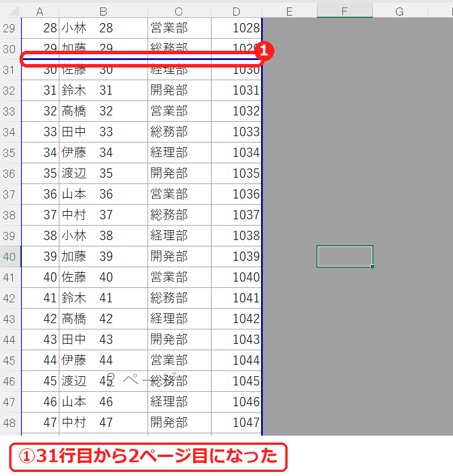
Task: Click cell with value 1034
Action: click(x=236, y=153)
